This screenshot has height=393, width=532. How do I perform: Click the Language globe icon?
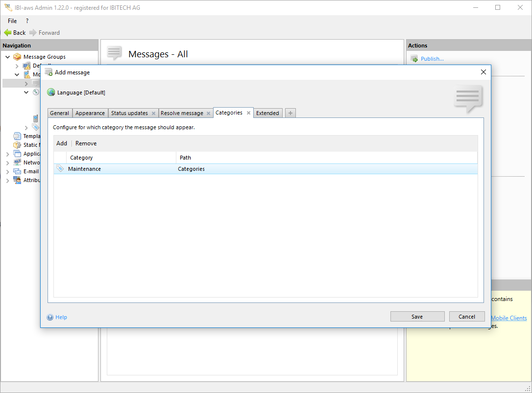click(51, 92)
